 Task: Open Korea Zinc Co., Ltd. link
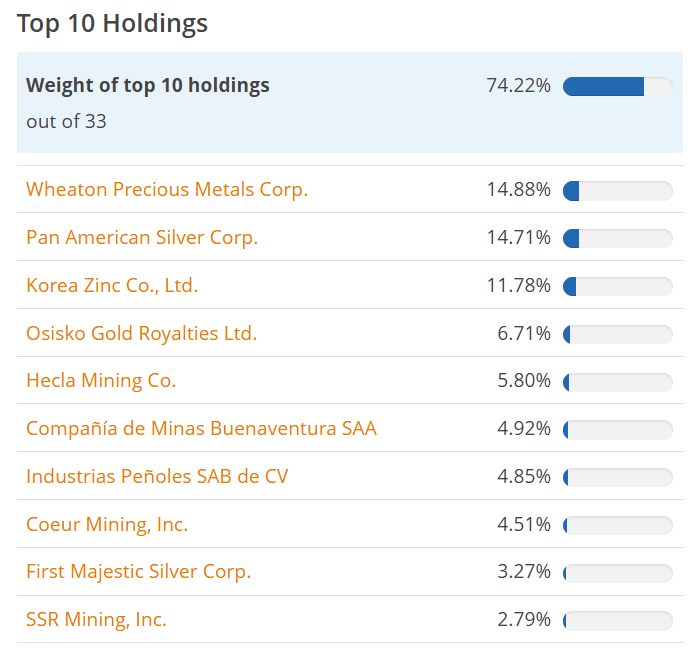click(112, 285)
